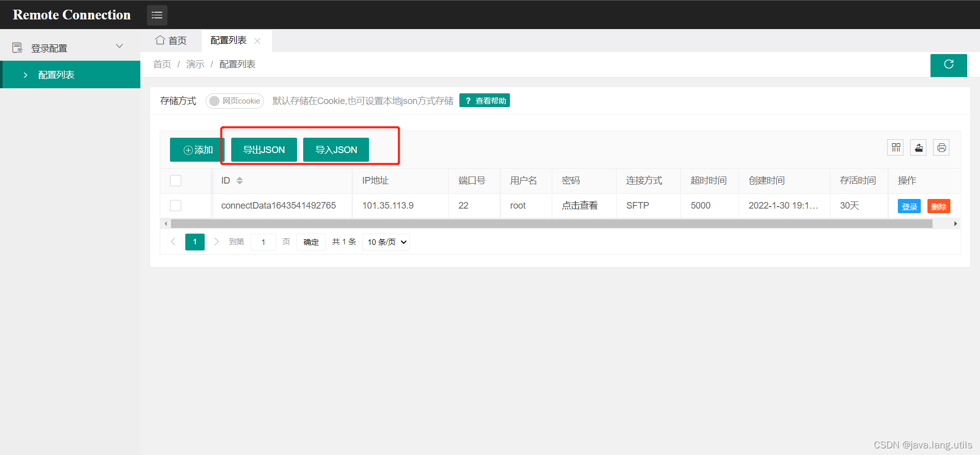This screenshot has height=455, width=980.
Task: Click page number 1 button
Action: tap(195, 242)
